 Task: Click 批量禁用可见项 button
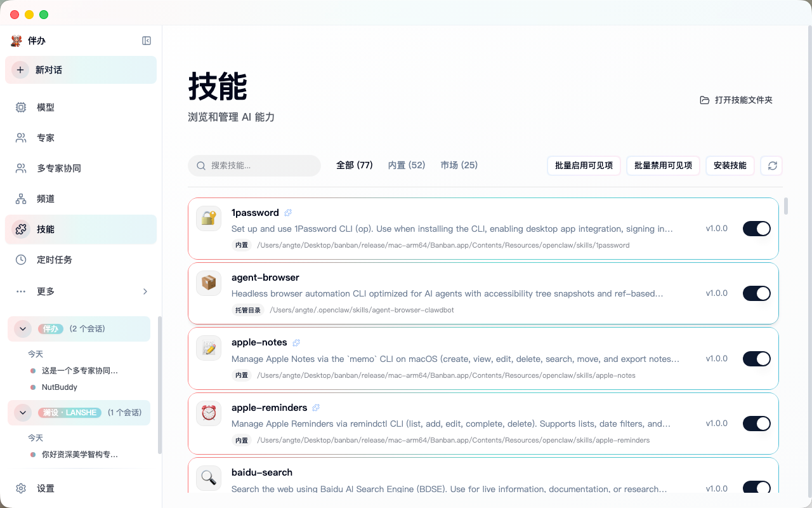663,166
